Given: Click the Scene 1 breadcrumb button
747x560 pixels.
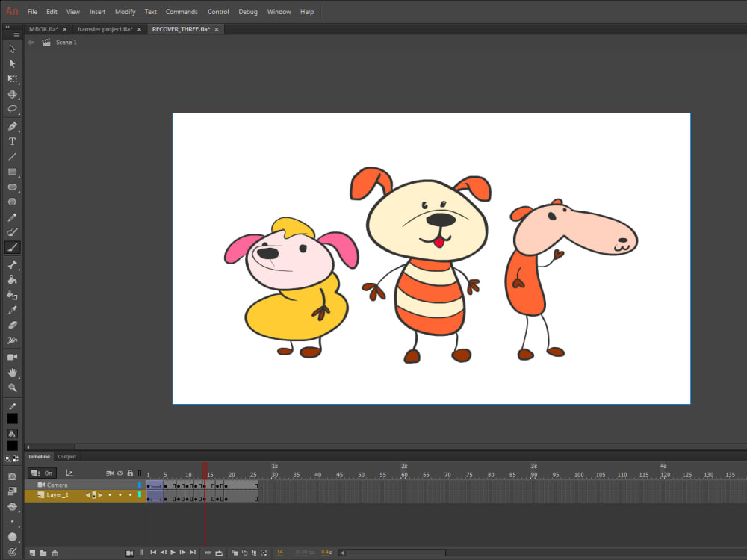Looking at the screenshot, I should [66, 43].
